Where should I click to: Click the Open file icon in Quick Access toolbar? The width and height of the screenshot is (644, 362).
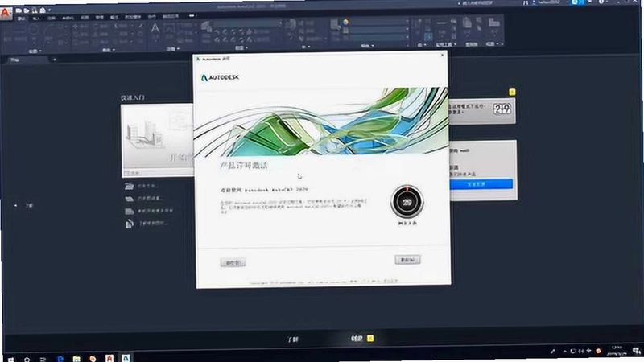27,10
